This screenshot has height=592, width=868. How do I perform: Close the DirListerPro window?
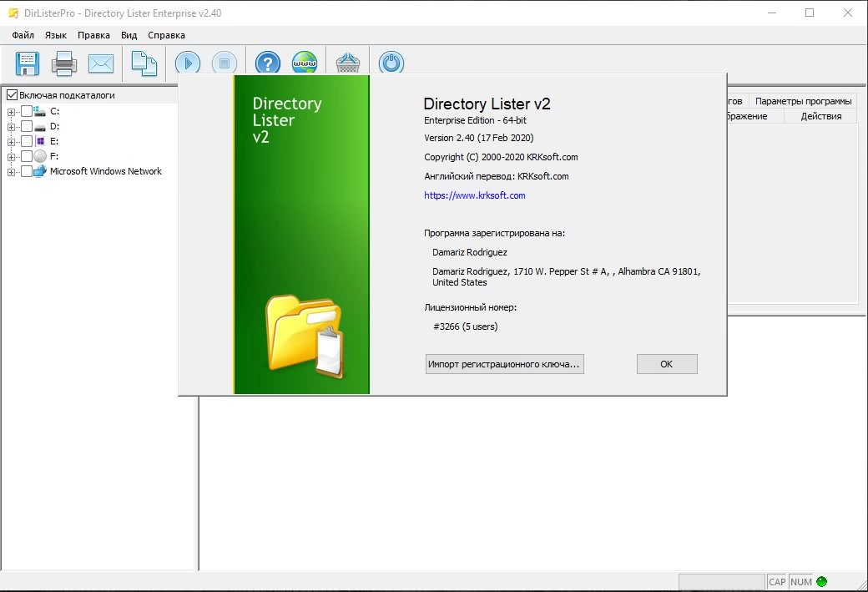pyautogui.click(x=847, y=13)
